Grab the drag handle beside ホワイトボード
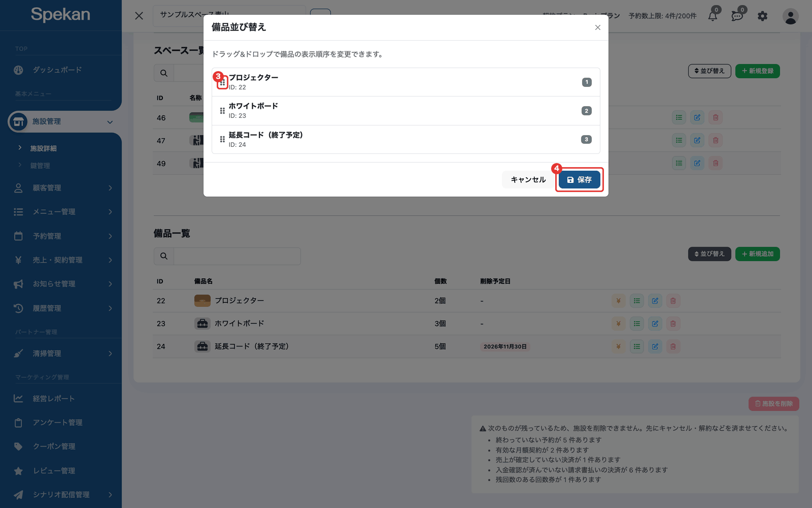Screen dimensions: 812x508 click(x=222, y=111)
